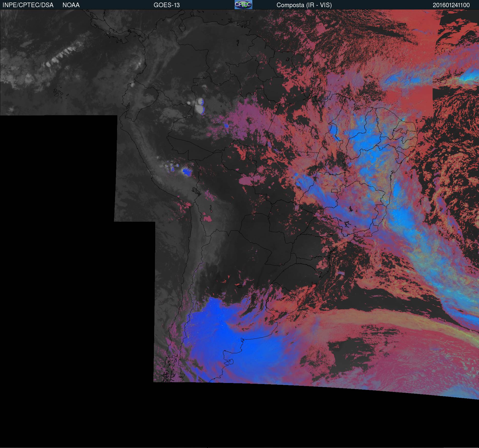Select the GOES-13 satellite label
479x448 pixels.
click(x=166, y=5)
